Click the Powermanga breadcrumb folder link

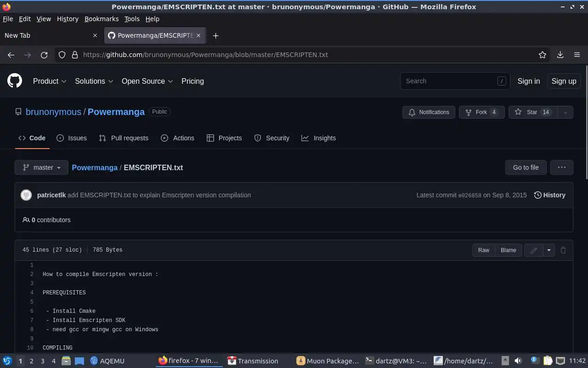[x=95, y=167]
